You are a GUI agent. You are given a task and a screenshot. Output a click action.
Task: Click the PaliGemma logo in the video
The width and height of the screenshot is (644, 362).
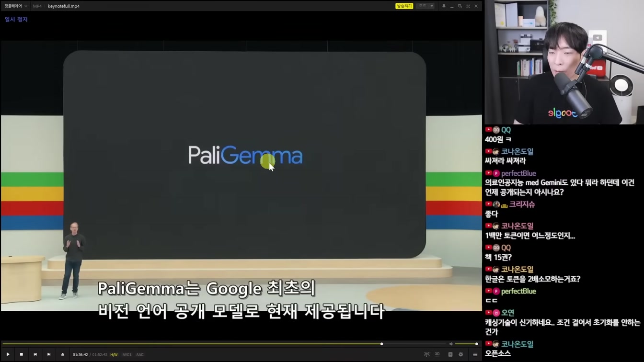245,156
